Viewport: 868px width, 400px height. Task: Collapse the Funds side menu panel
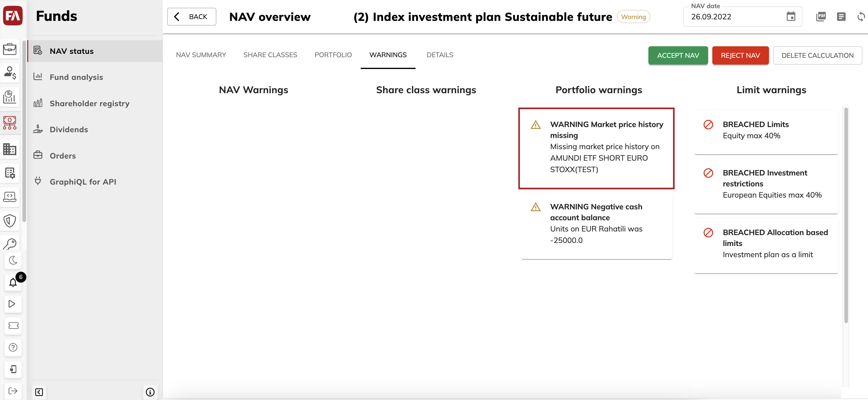tap(39, 392)
